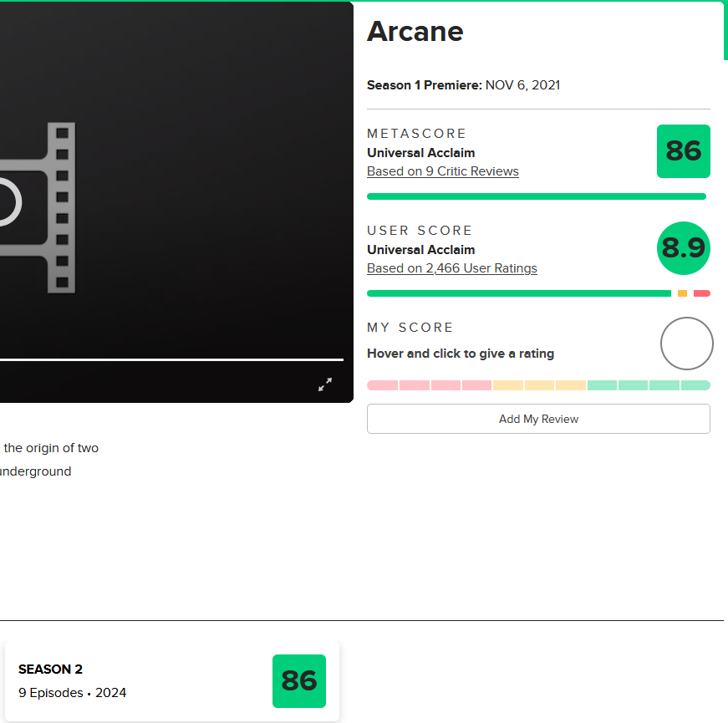Click the Add My Review button

point(538,419)
